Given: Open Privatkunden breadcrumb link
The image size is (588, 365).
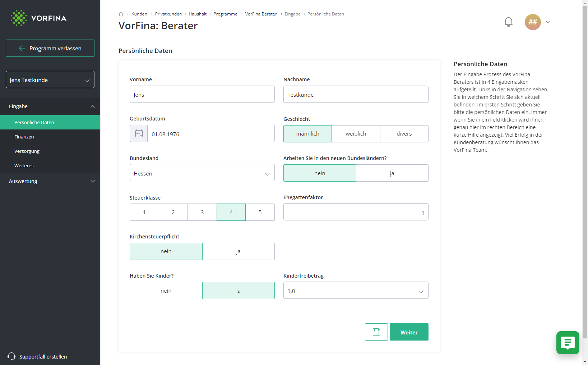Looking at the screenshot, I should [168, 14].
